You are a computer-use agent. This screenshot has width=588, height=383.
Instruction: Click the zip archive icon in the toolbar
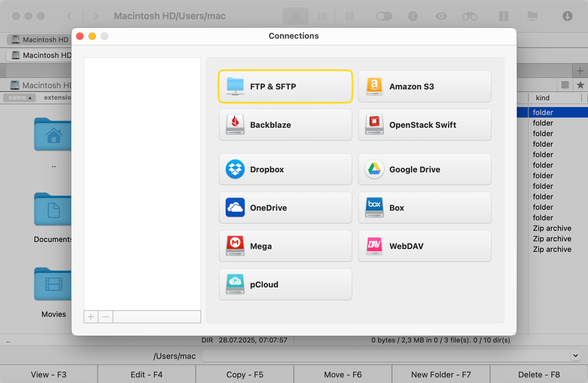504,16
